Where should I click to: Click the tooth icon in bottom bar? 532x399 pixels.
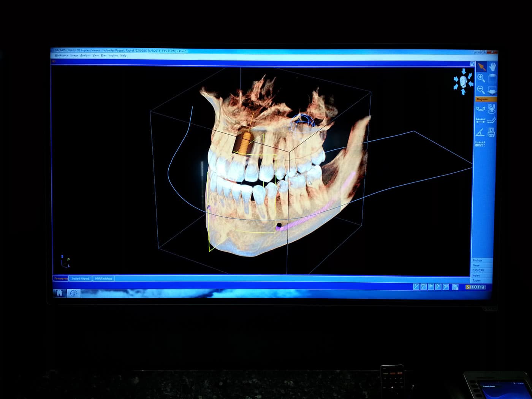pos(60,293)
